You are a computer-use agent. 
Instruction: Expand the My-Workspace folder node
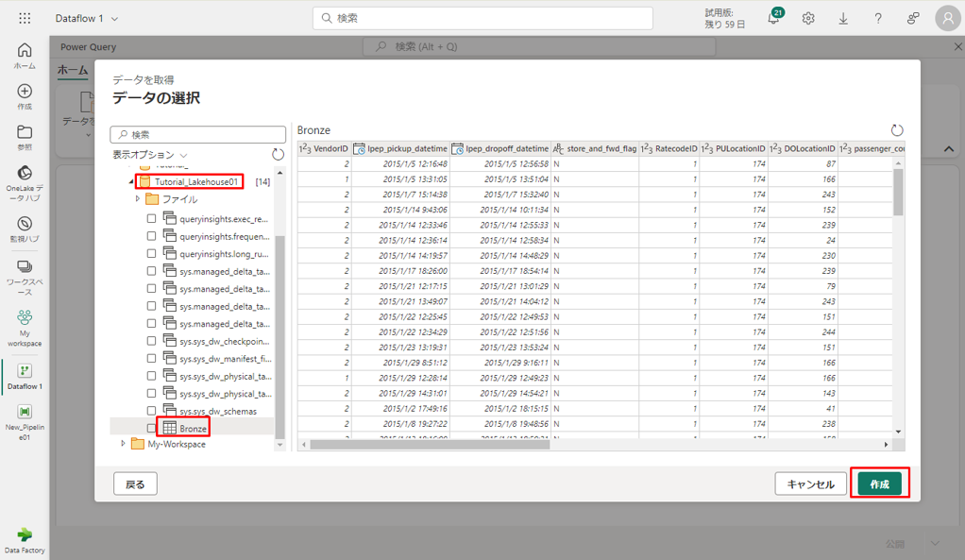pyautogui.click(x=123, y=444)
